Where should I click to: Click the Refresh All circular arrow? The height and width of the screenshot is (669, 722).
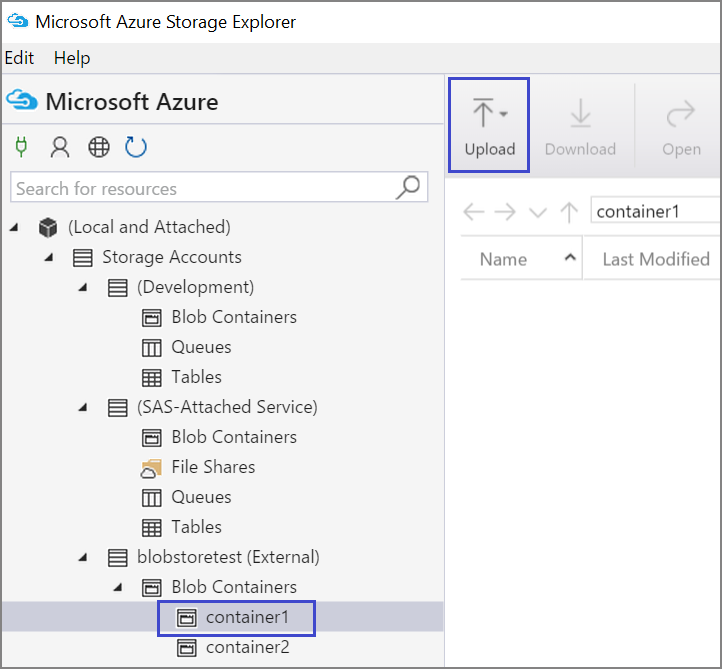(136, 148)
